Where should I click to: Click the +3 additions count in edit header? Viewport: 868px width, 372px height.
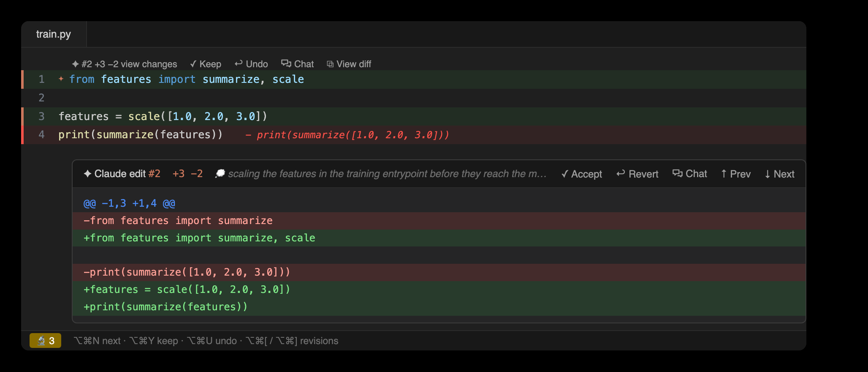pos(179,174)
